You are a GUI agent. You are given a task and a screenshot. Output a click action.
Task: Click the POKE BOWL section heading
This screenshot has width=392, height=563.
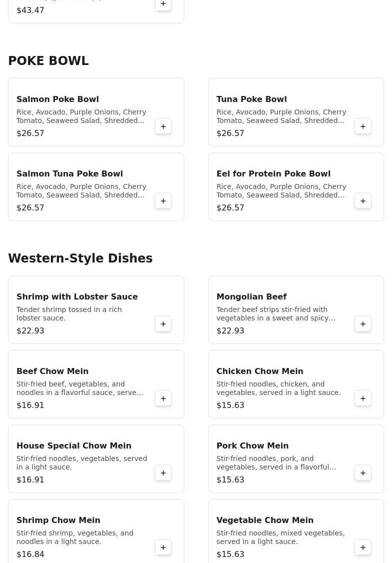coord(48,60)
